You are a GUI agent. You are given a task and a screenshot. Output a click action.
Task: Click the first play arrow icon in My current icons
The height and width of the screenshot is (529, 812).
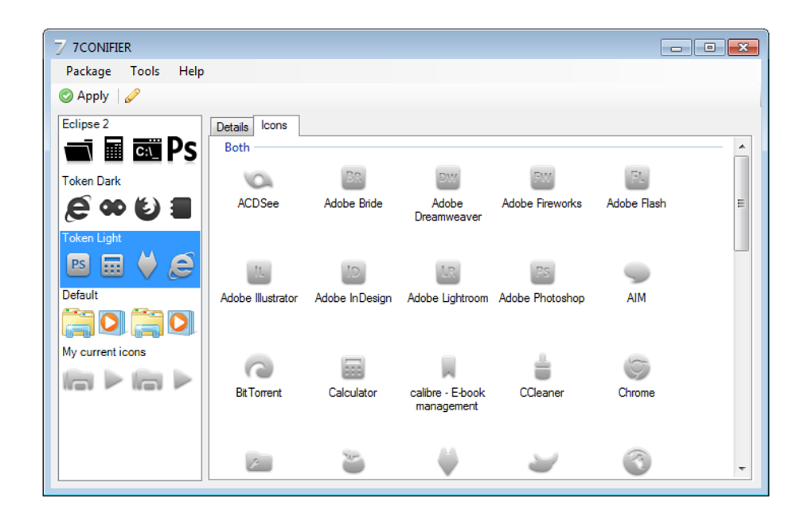point(113,379)
